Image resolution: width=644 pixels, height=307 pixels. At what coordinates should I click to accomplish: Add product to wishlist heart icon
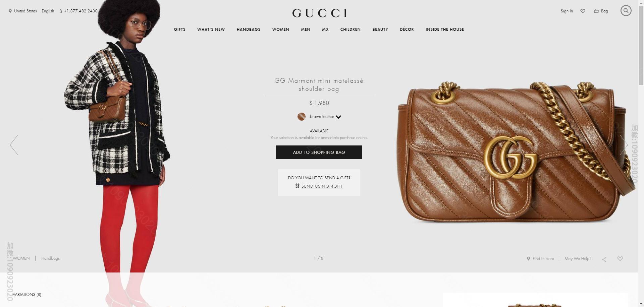620,259
